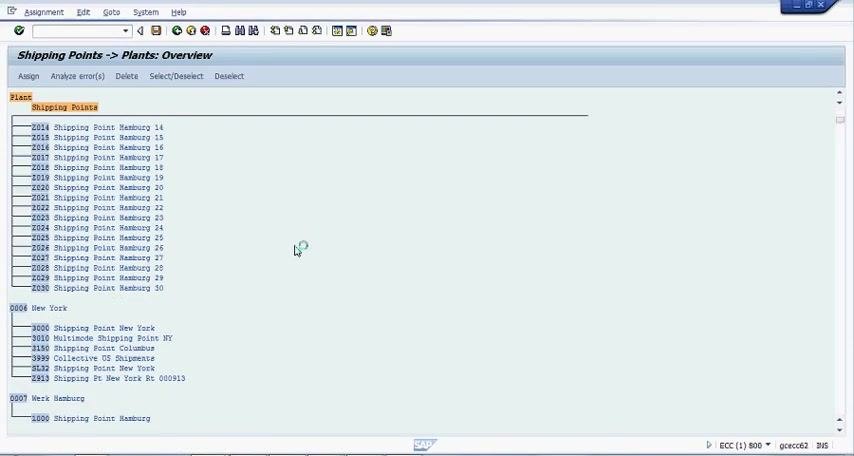Screen dimensions: 854x456
Task: Click the window restore button
Action: click(809, 4)
